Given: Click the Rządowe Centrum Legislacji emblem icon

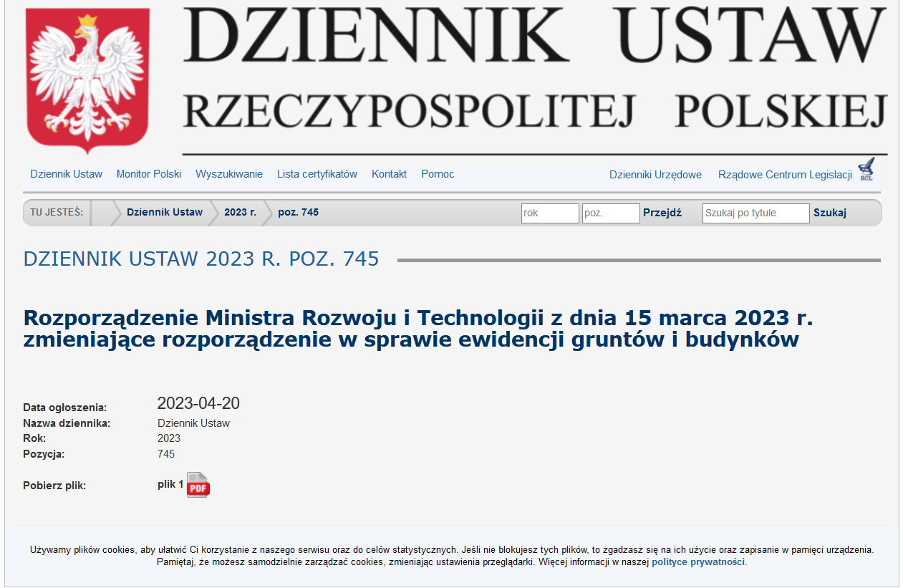Looking at the screenshot, I should pyautogui.click(x=866, y=169).
